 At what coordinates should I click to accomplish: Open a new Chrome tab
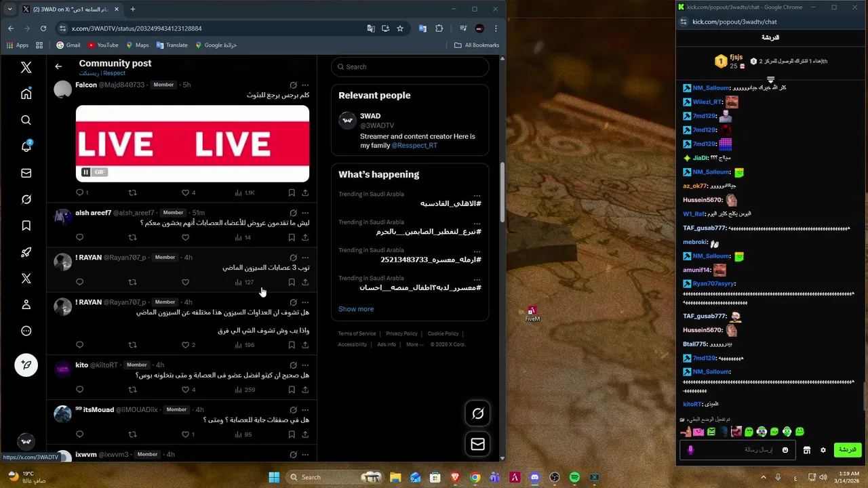(133, 9)
